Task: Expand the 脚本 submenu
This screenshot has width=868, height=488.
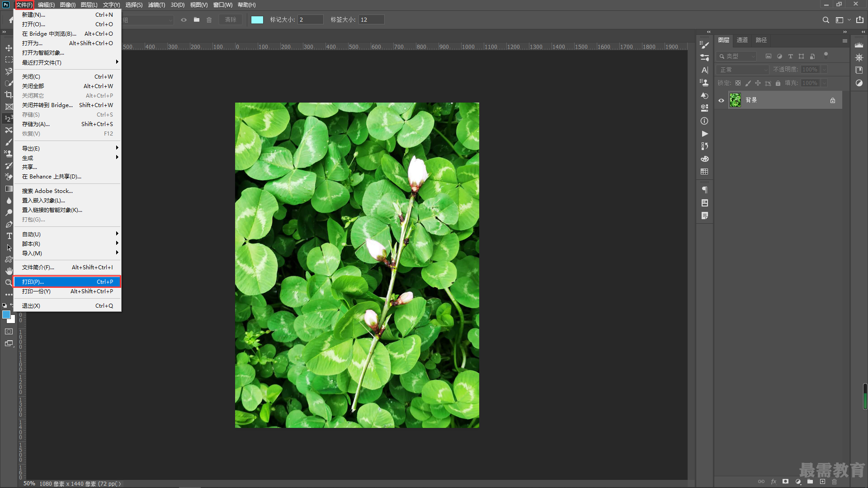Action: click(x=68, y=244)
